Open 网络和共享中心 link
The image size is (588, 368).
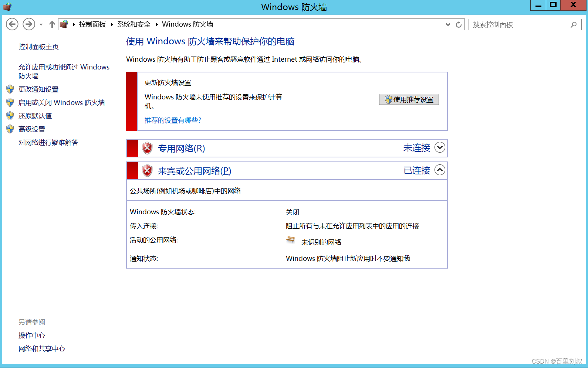click(42, 348)
